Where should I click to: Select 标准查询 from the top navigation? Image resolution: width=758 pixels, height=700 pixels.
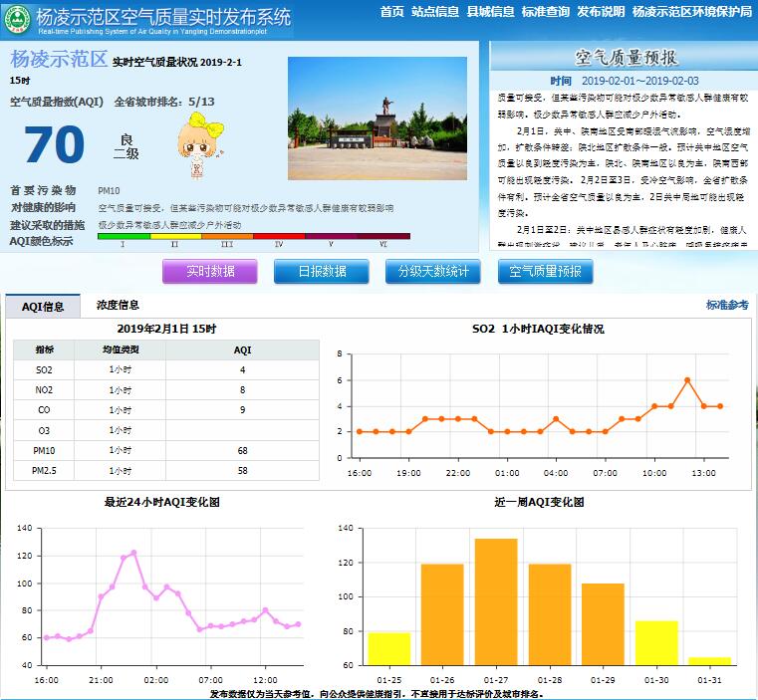click(x=546, y=12)
